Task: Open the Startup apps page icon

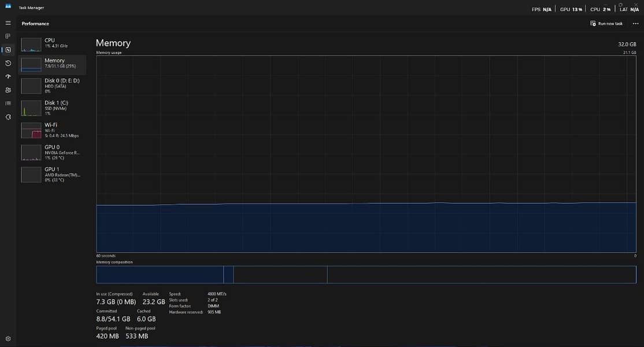Action: (x=8, y=76)
